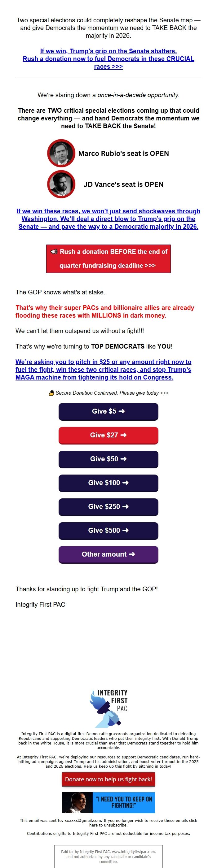Select the Give $100 donation button
217x868 pixels.
point(108,483)
